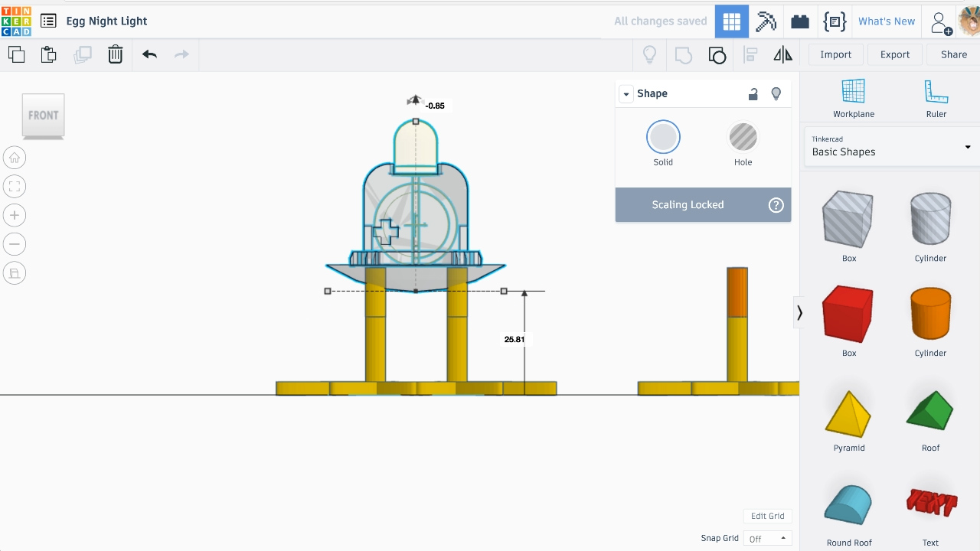Open the Export menu
The image size is (980, 551).
click(894, 54)
